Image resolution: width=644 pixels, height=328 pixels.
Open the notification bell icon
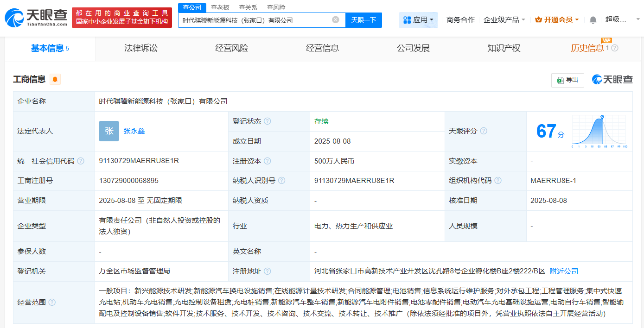pos(593,19)
